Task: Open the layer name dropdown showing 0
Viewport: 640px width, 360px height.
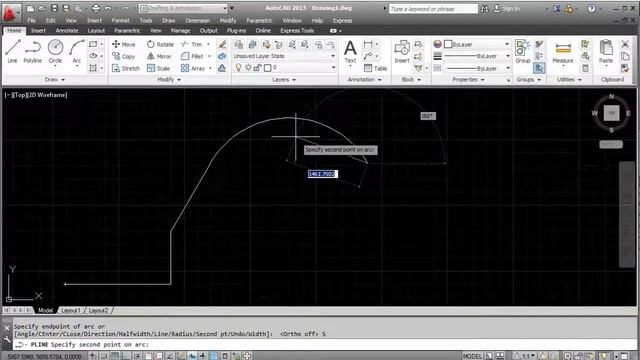Action: click(304, 67)
